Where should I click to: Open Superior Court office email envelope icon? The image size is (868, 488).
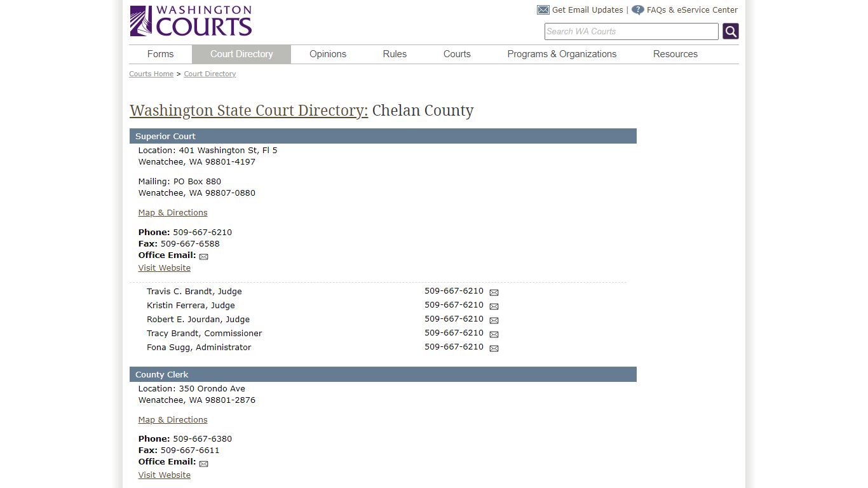(x=203, y=256)
